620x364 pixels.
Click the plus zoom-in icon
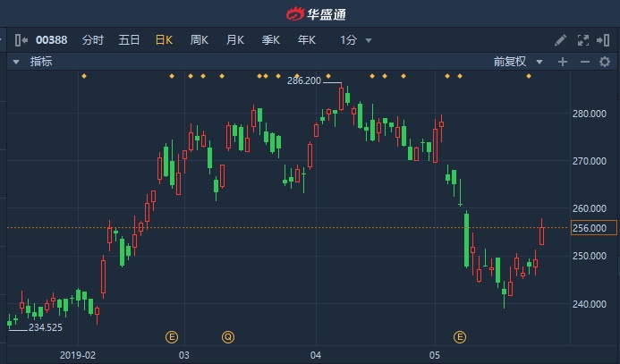click(x=563, y=62)
